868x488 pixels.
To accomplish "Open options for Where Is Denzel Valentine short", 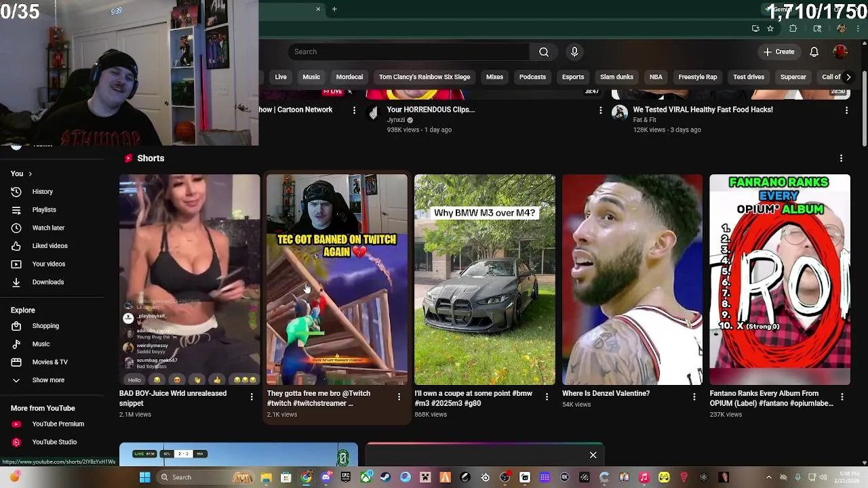I will point(694,397).
